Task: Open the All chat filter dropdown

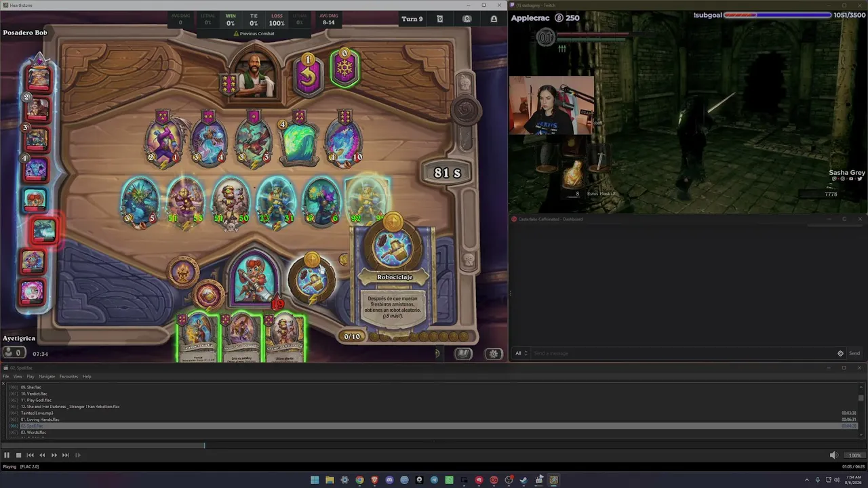Action: pos(521,353)
